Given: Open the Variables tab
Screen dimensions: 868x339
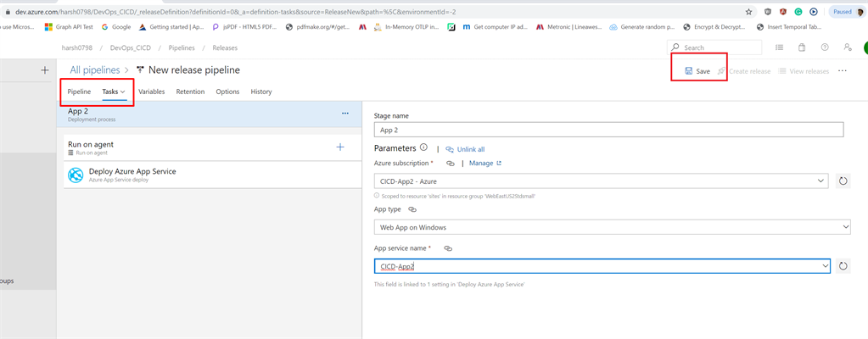Looking at the screenshot, I should coord(151,92).
